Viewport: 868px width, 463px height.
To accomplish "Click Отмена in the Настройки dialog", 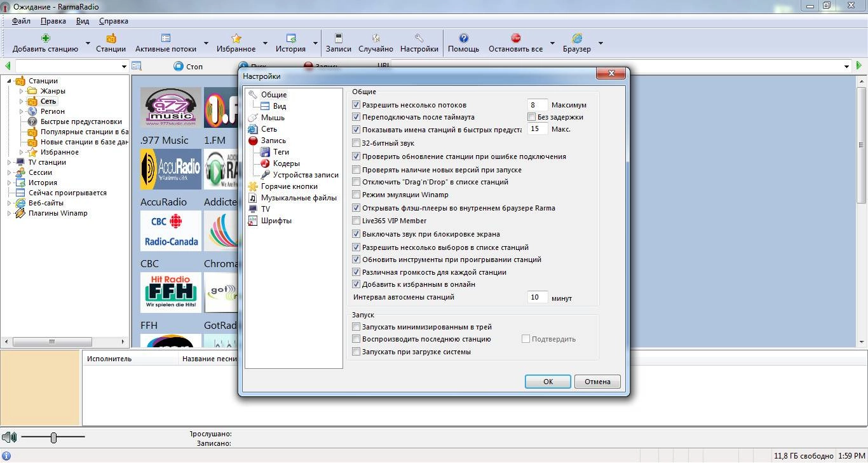I will [597, 382].
